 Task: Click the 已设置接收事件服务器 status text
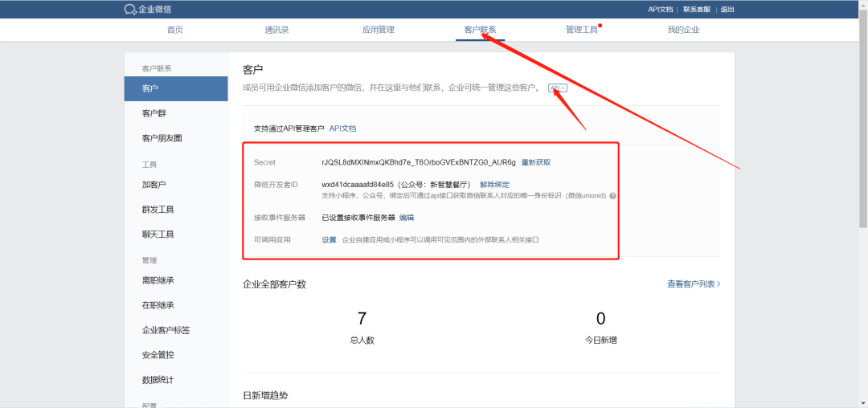(x=358, y=218)
